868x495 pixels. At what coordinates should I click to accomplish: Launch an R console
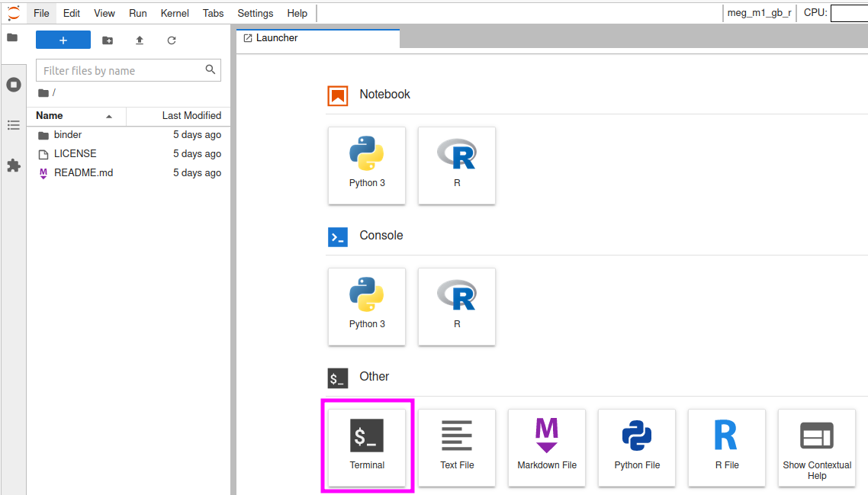click(x=457, y=306)
